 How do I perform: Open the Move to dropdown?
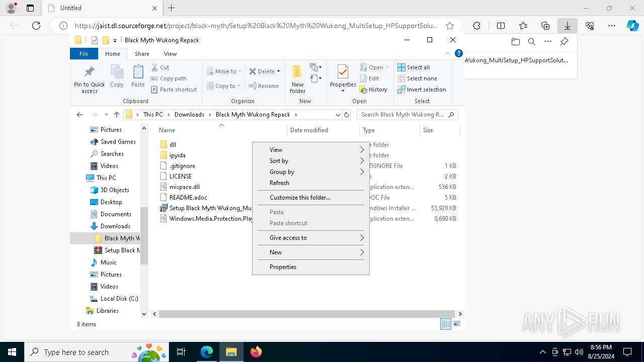[x=224, y=71]
